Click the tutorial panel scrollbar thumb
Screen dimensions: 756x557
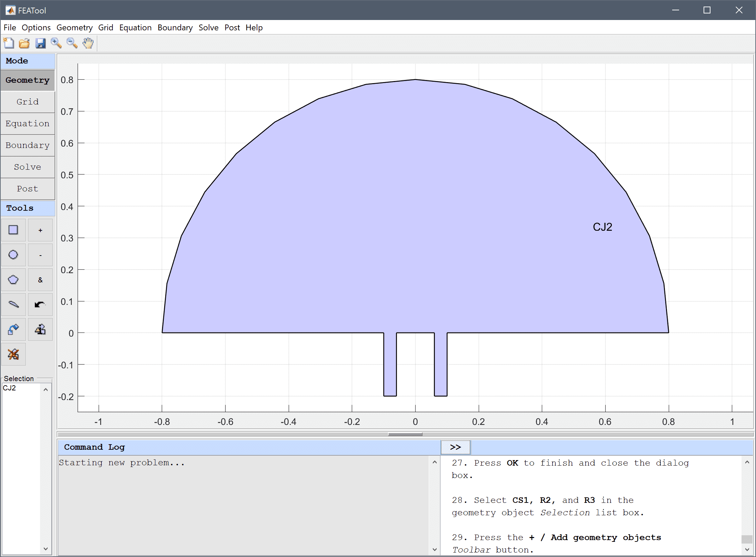pyautogui.click(x=747, y=539)
